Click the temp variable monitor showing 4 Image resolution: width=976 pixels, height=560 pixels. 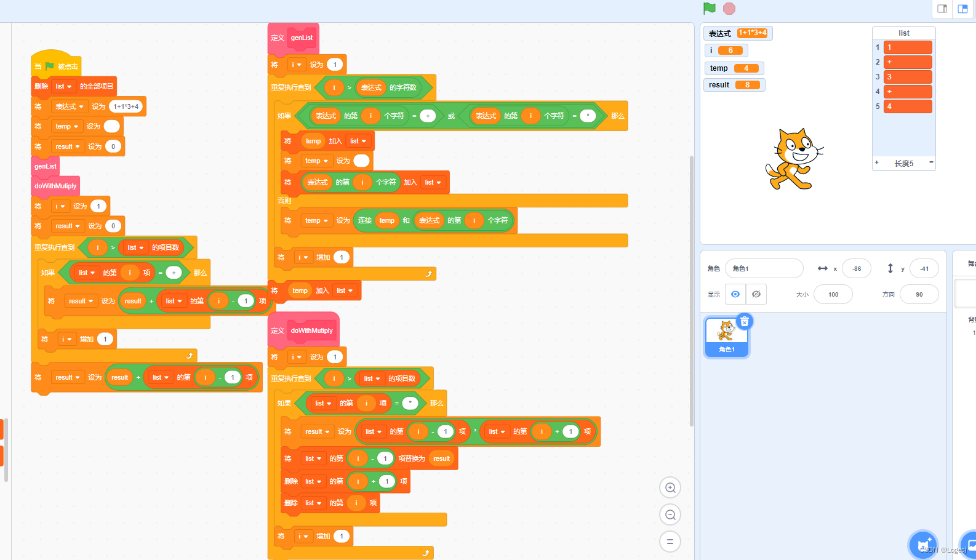(734, 68)
